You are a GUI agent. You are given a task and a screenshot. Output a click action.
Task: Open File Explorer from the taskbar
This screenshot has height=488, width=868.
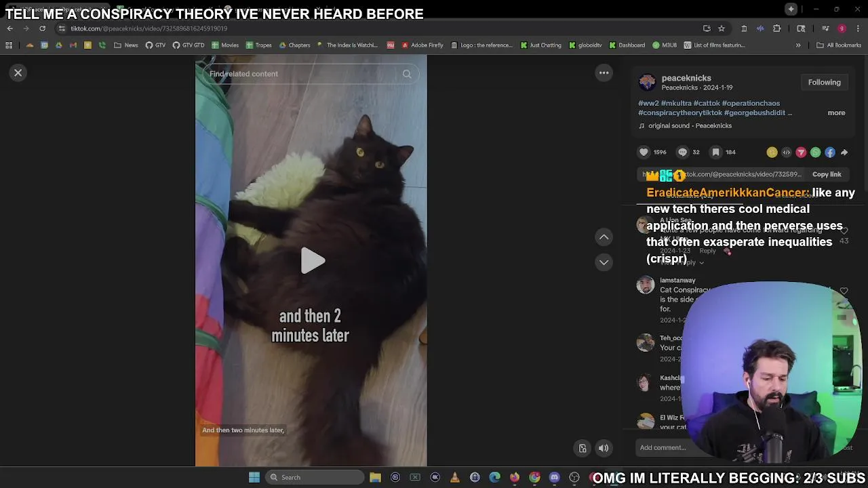375,477
